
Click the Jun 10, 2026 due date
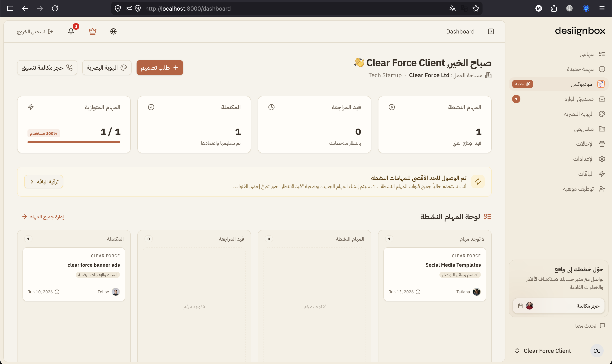click(x=44, y=292)
